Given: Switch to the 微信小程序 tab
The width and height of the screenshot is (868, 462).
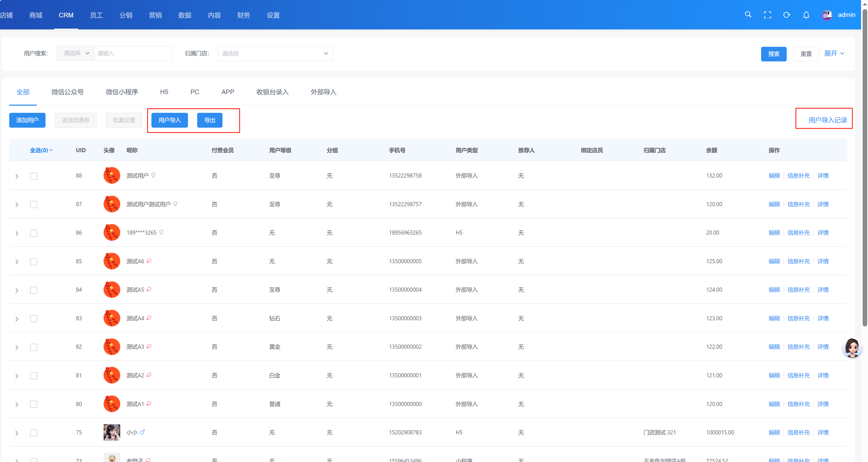Looking at the screenshot, I should [122, 92].
